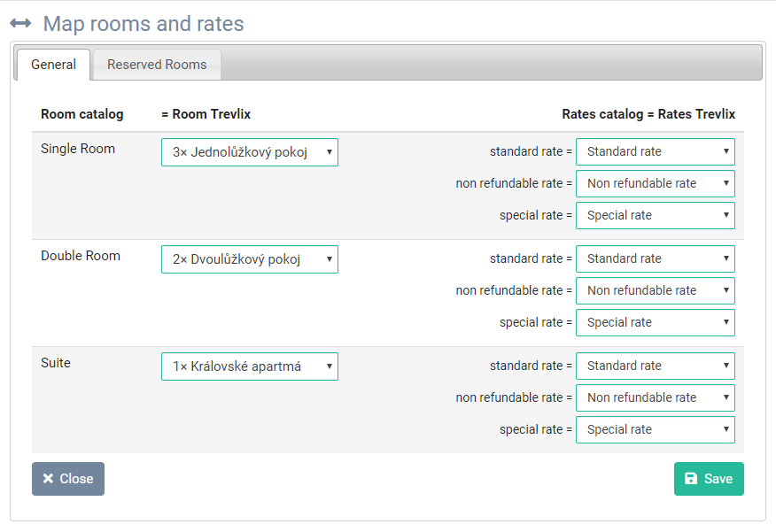The width and height of the screenshot is (776, 532).
Task: Open the Double Room Trevlix room dropdown
Action: (x=250, y=259)
